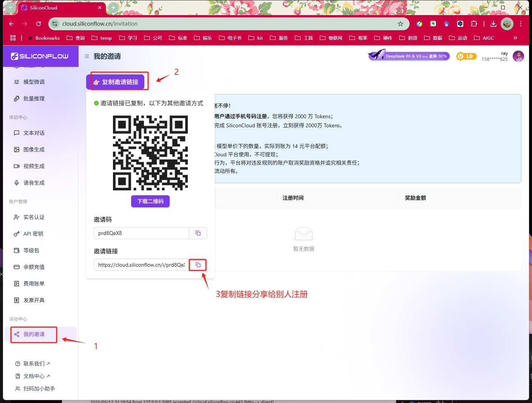The width and height of the screenshot is (532, 403).
Task: Reload the page with refresh icon
Action: coord(39,24)
